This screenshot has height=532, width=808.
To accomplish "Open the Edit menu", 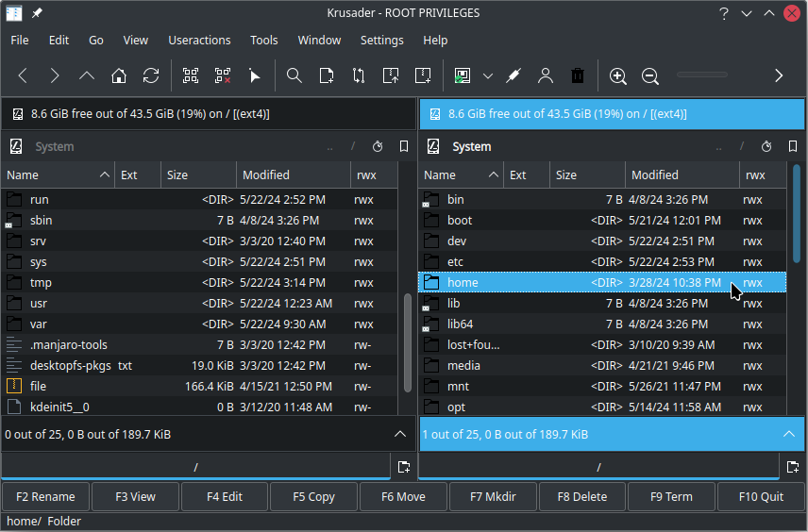I will [x=59, y=41].
